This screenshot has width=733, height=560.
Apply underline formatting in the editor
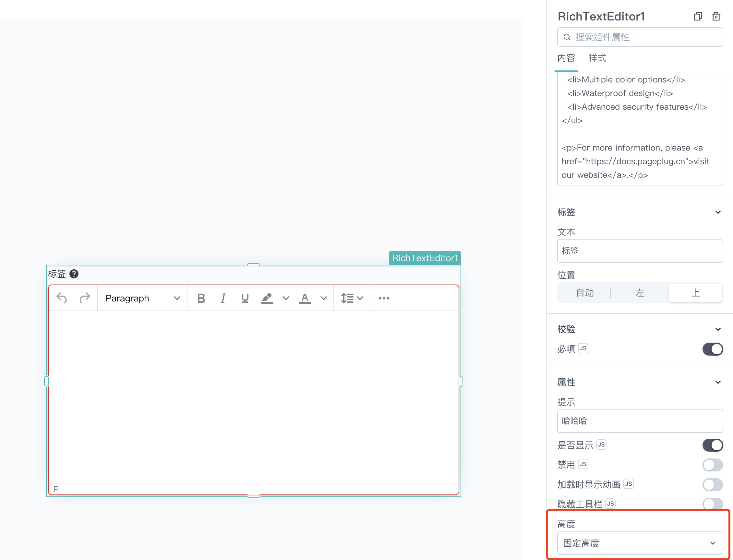click(x=245, y=298)
